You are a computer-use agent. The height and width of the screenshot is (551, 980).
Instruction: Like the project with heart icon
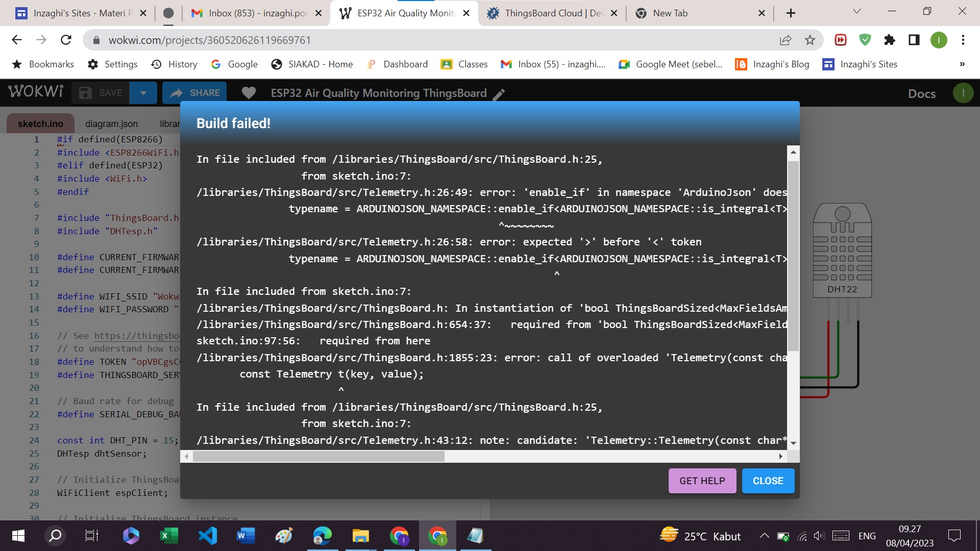pyautogui.click(x=249, y=93)
